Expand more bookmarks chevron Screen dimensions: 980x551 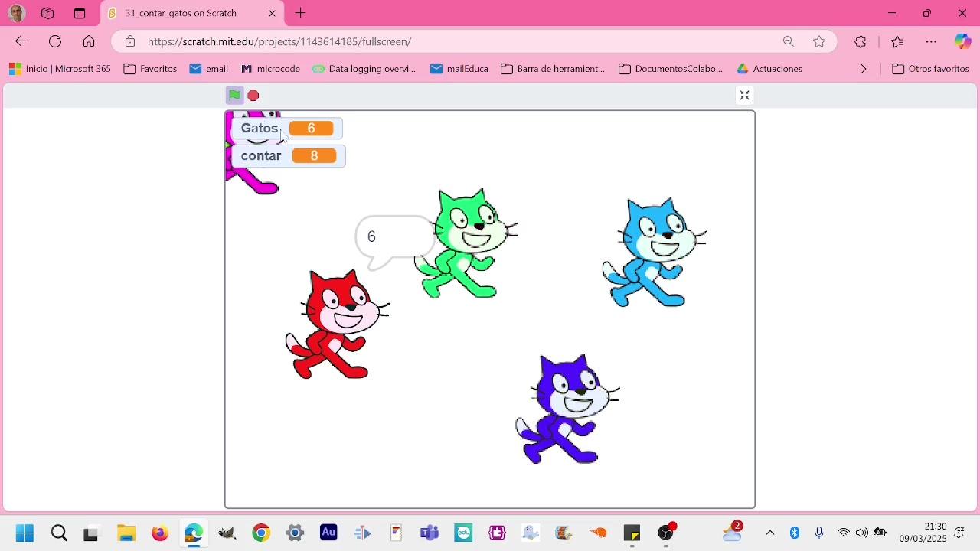pyautogui.click(x=864, y=69)
